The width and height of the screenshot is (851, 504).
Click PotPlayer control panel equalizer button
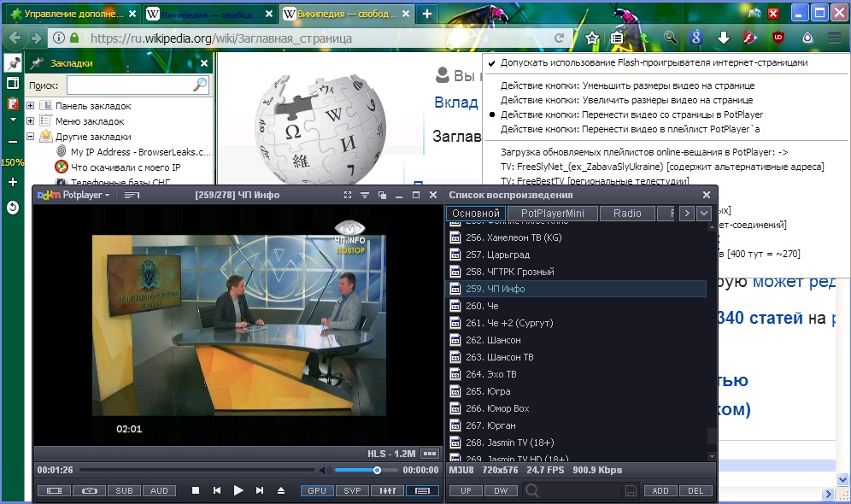(x=387, y=490)
